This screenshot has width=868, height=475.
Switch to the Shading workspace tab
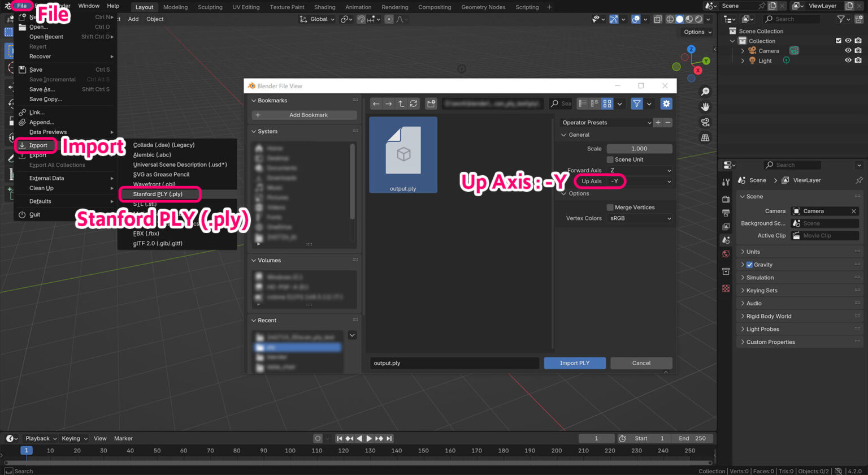click(324, 7)
